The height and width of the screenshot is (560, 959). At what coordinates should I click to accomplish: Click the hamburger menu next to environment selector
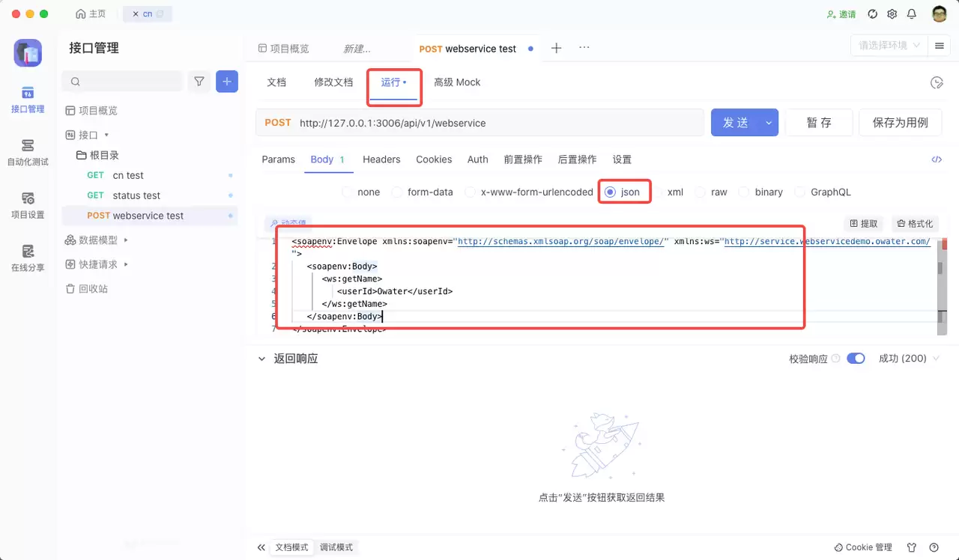click(939, 46)
